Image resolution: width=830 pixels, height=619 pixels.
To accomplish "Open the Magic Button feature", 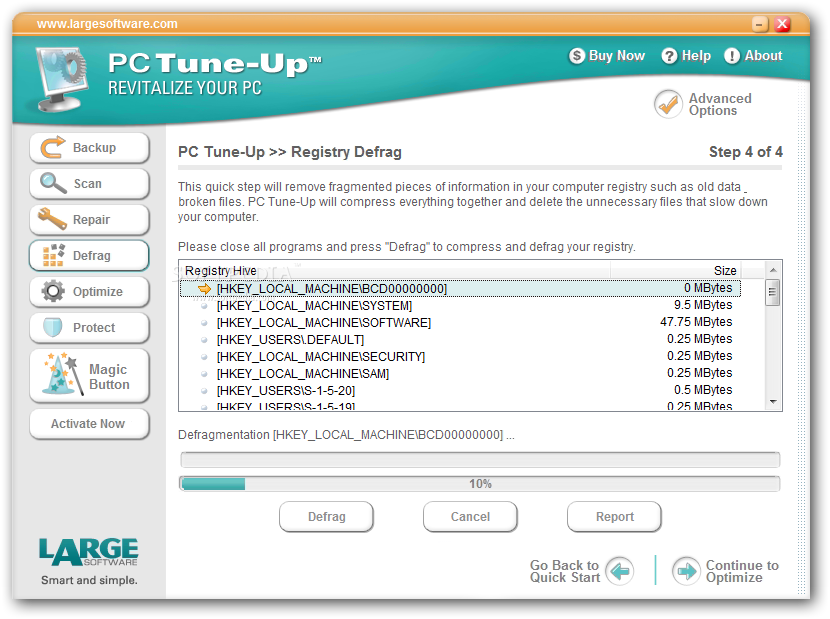I will [89, 375].
